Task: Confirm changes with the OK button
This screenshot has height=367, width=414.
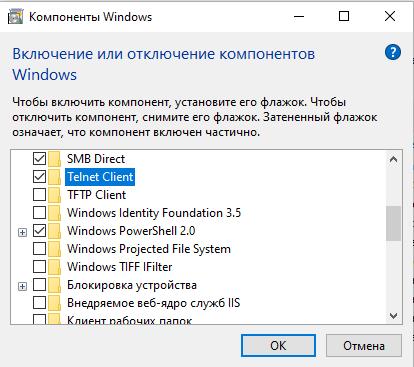Action: click(278, 346)
